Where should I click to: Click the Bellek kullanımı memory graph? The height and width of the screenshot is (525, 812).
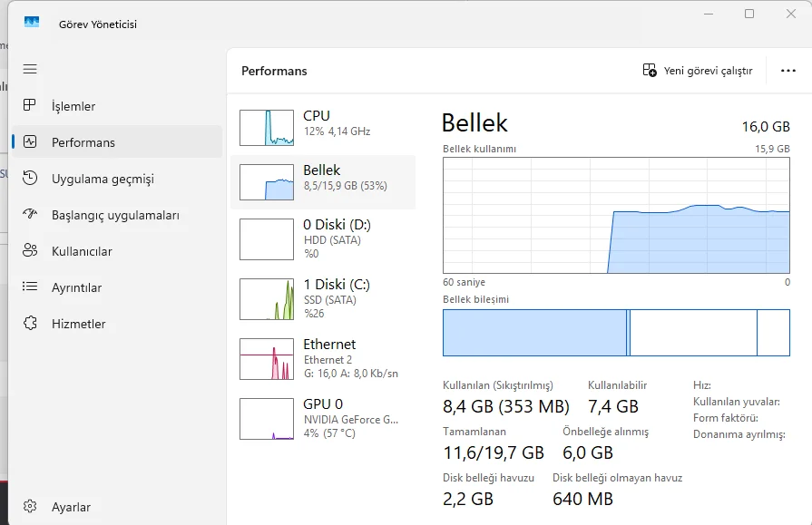point(616,215)
